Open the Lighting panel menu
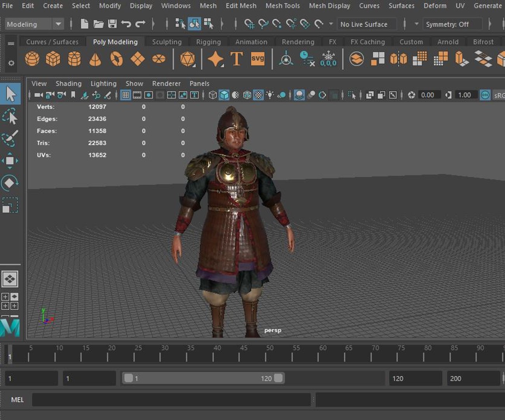Viewport: 505px width, 420px height. [103, 84]
